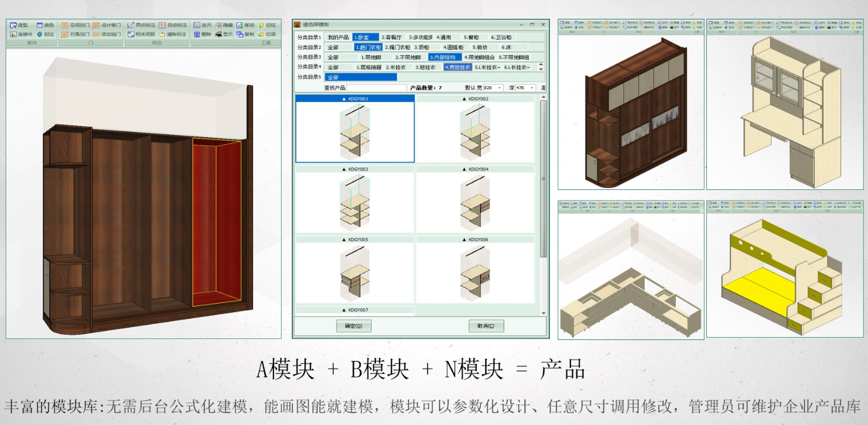Open the default width 828 dropdown
The height and width of the screenshot is (425, 868).
click(500, 88)
